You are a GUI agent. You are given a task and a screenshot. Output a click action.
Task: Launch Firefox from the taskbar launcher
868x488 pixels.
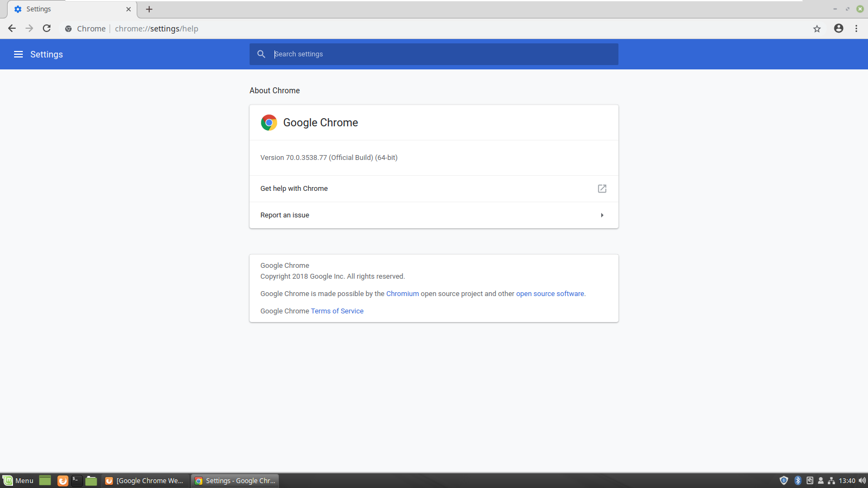[x=63, y=480]
